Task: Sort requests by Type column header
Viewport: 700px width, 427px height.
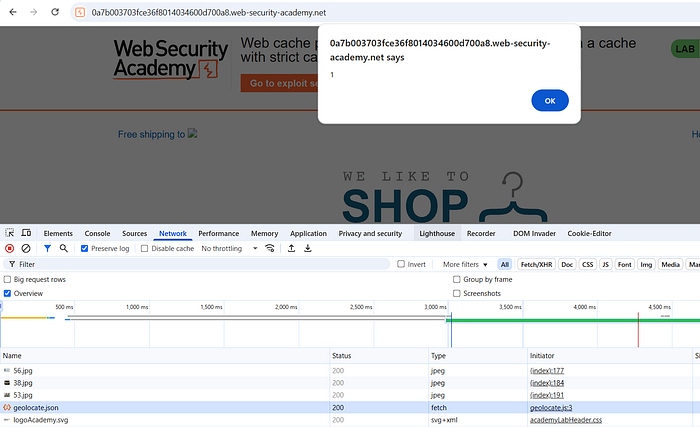Action: click(478, 356)
